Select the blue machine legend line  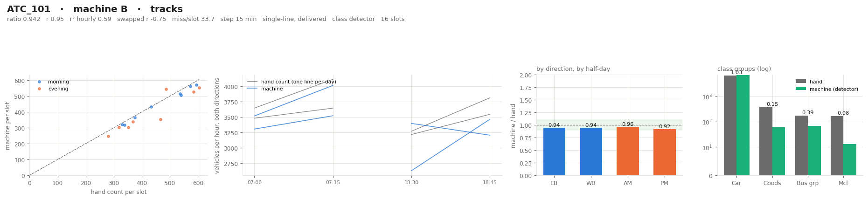[x=252, y=89]
